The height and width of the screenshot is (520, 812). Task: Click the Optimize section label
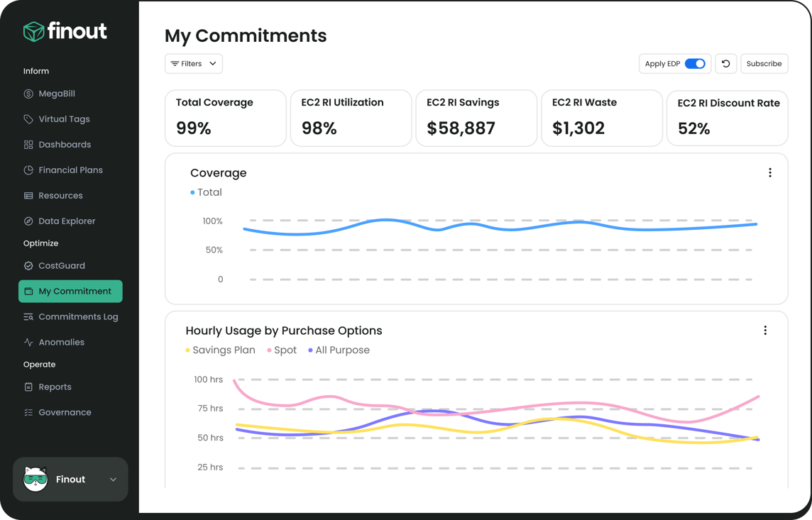(41, 243)
